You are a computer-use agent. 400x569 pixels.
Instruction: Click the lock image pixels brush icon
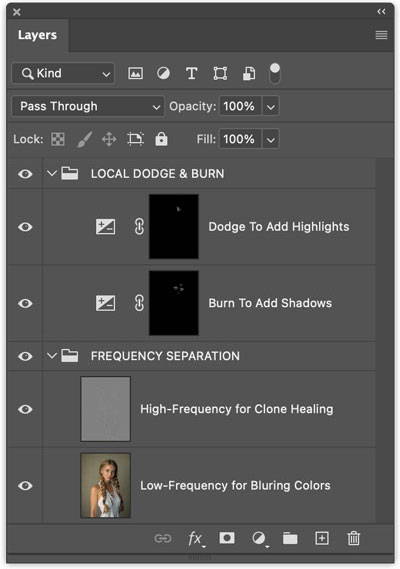click(84, 139)
